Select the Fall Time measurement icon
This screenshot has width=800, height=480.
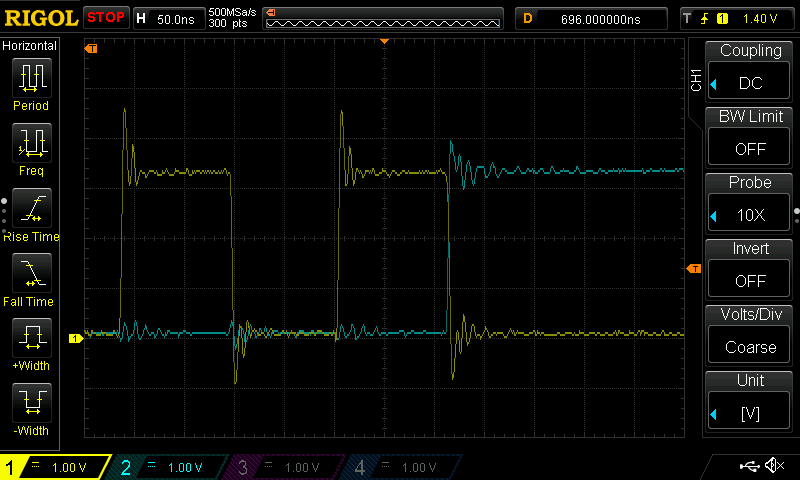[32, 273]
